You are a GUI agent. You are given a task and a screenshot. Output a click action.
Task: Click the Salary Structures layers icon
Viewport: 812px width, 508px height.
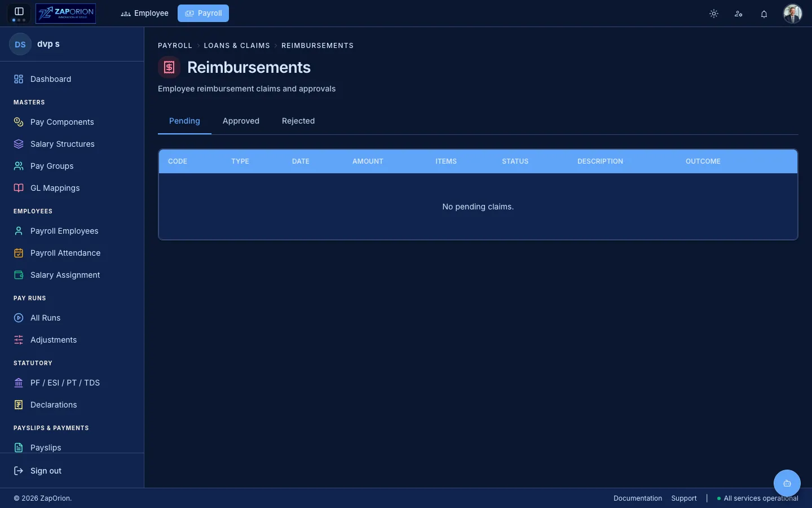[x=19, y=144]
